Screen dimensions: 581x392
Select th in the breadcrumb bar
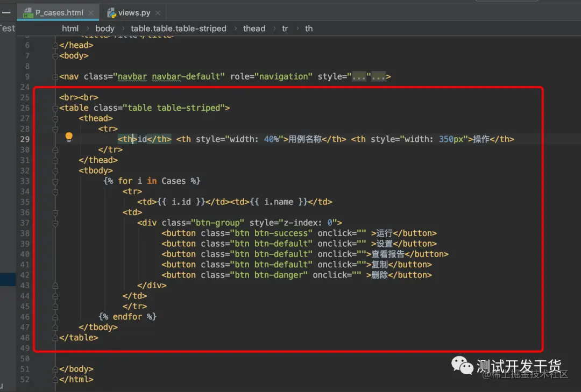pyautogui.click(x=309, y=28)
